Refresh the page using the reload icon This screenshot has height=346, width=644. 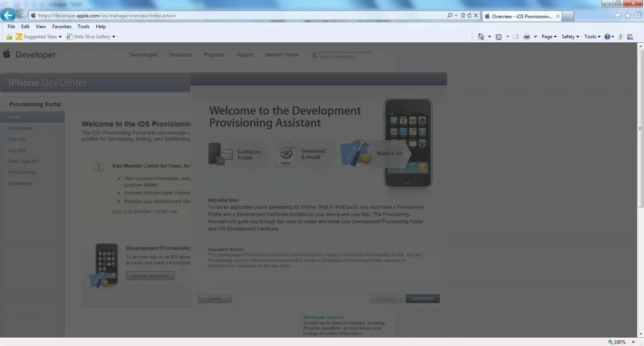pos(469,15)
